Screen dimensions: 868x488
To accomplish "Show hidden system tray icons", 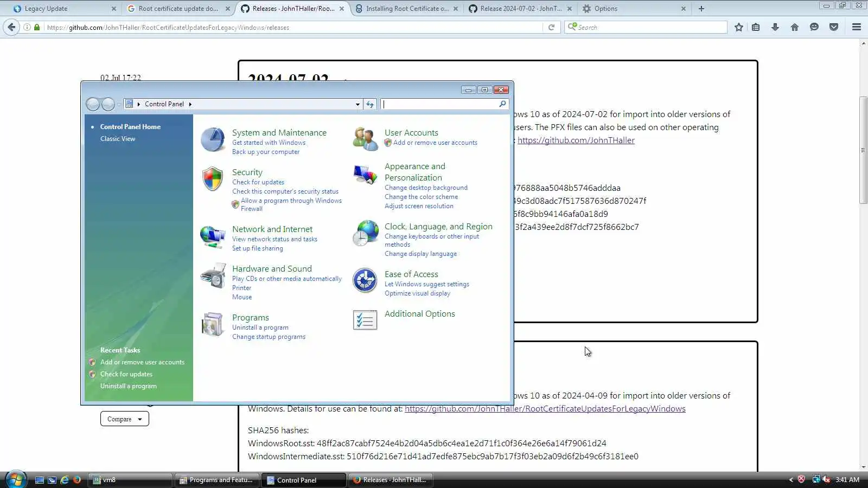I will 790,480.
